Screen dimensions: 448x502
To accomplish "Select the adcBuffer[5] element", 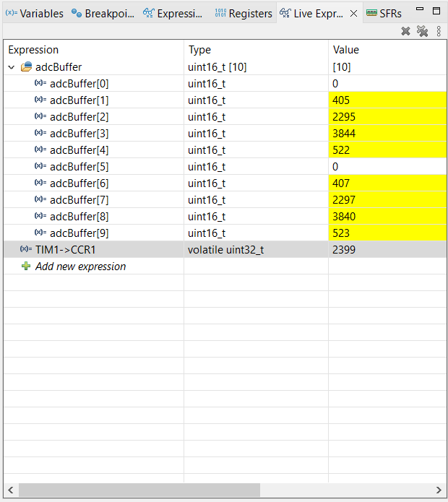I will (225, 167).
